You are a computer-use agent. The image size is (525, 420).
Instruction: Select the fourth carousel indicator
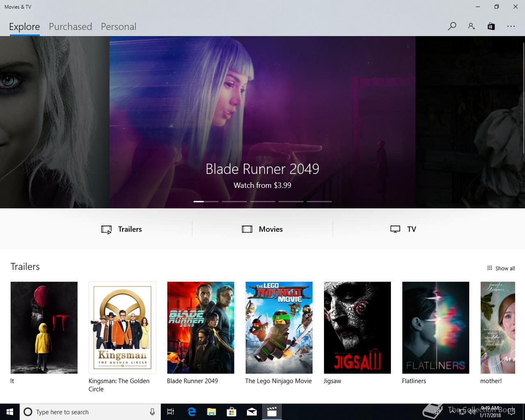point(291,201)
